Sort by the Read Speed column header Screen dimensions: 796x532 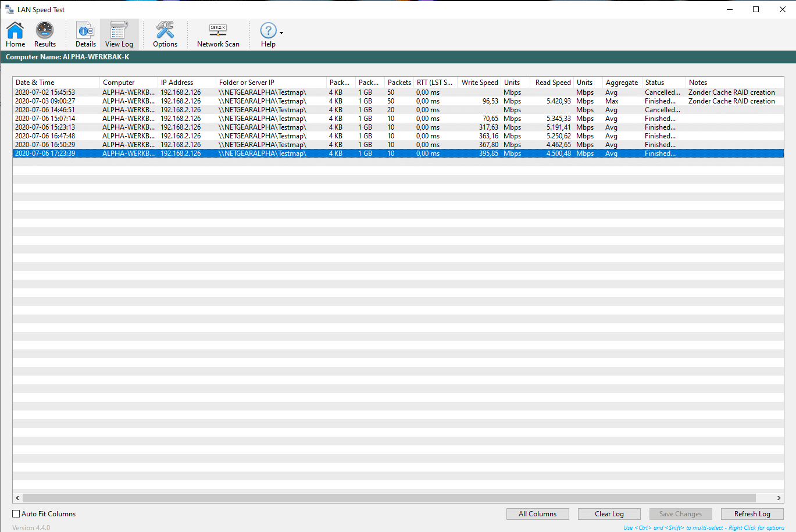click(552, 83)
